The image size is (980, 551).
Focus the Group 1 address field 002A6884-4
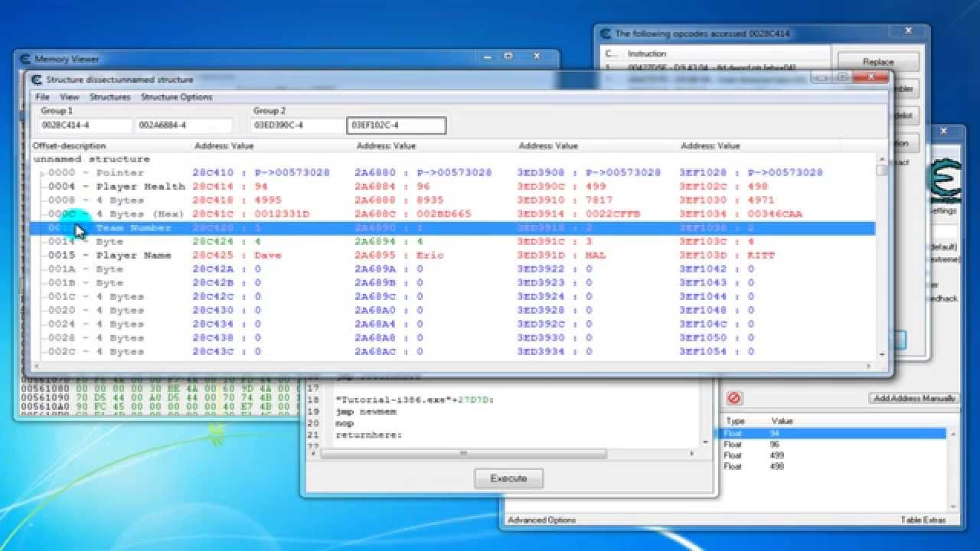pos(184,125)
